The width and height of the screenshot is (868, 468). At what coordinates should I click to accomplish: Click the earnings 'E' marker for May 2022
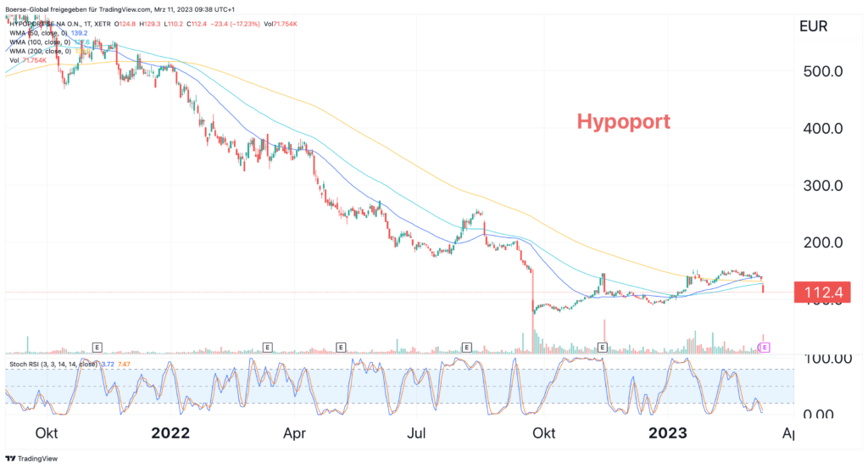341,348
